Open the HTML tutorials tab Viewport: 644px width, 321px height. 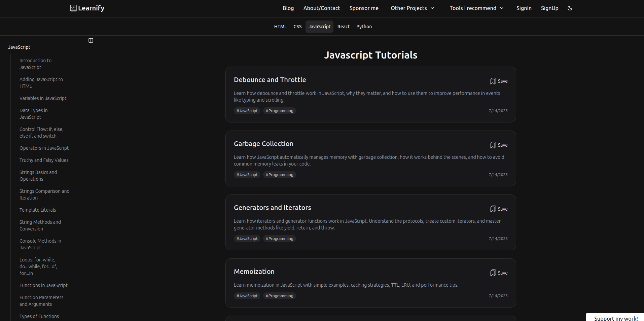[x=280, y=27]
